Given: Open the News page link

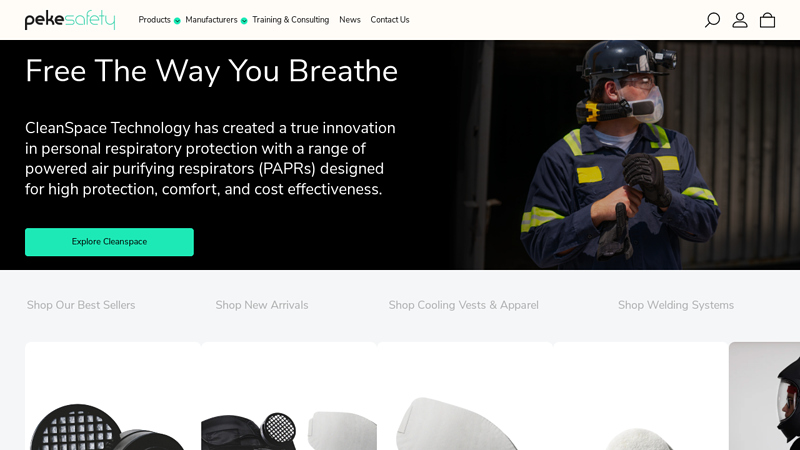Looking at the screenshot, I should click(x=349, y=20).
